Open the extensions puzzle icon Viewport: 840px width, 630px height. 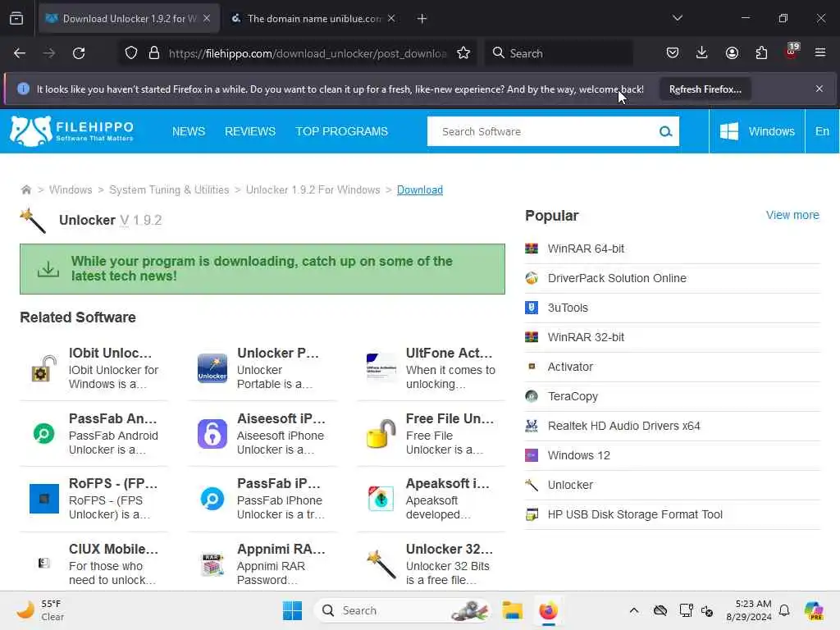coord(761,52)
